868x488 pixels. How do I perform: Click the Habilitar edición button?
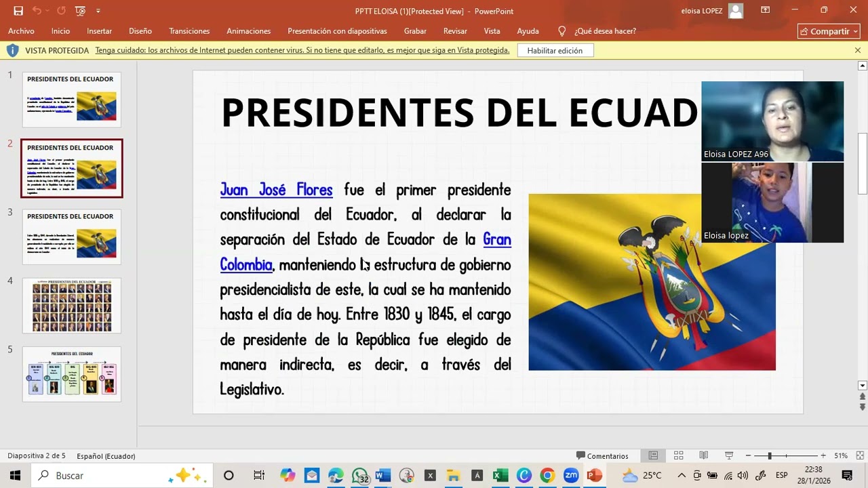click(555, 50)
